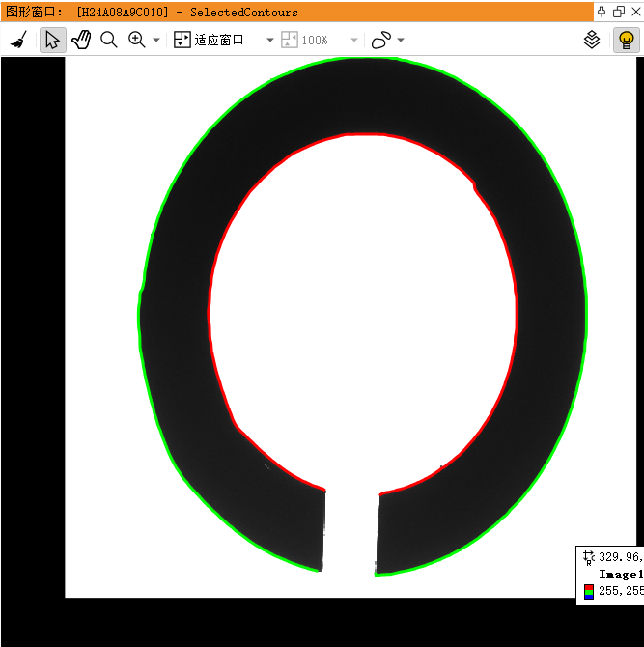
Task: Click the fit-to-window icon
Action: 182,40
